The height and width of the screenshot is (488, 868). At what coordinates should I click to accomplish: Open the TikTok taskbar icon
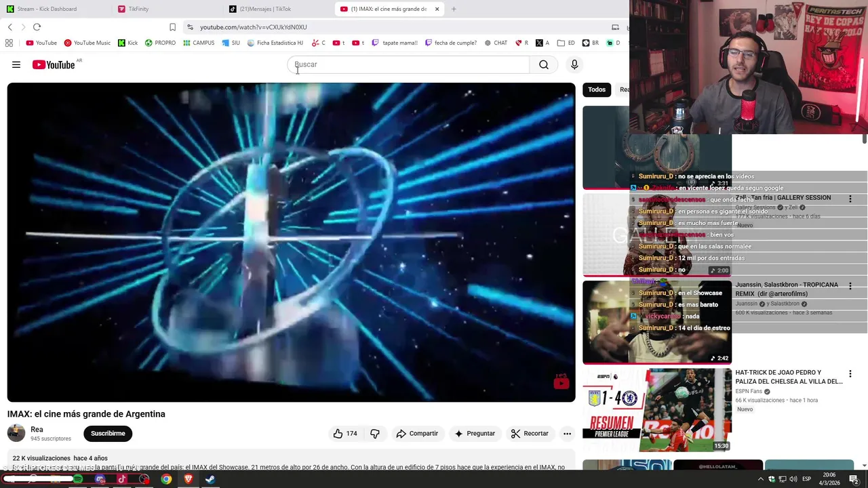(x=122, y=479)
